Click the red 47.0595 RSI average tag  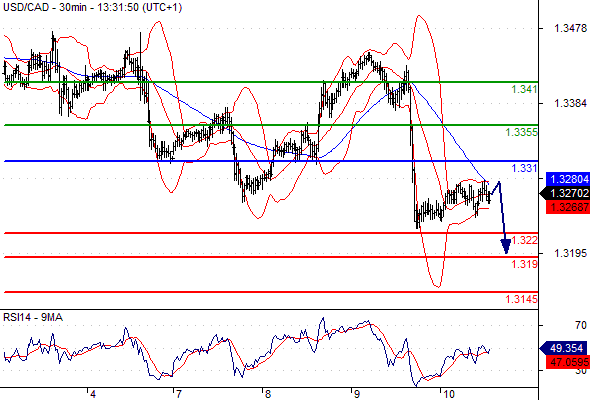coord(568,362)
